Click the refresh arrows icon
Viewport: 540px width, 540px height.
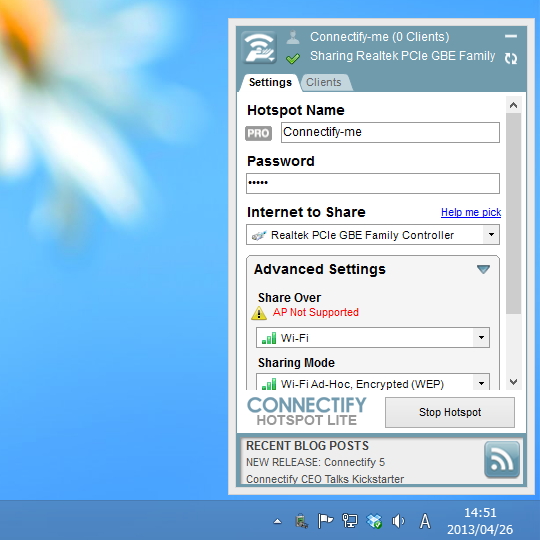click(511, 58)
